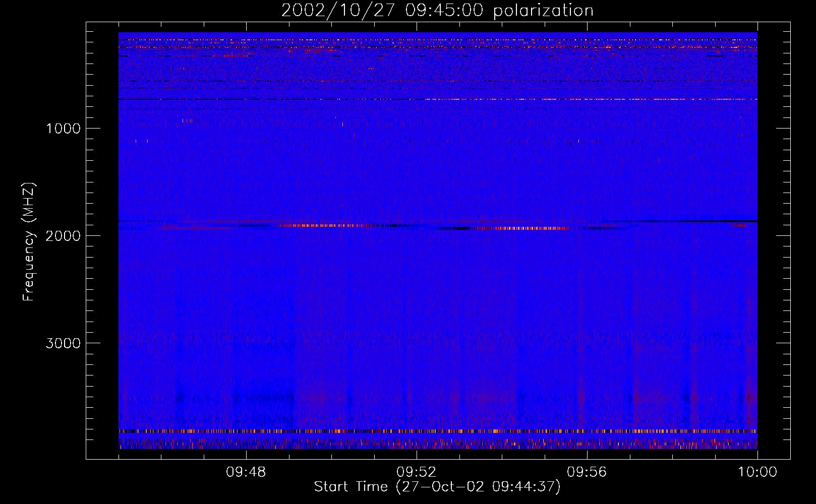
Task: Click the orange emission streak just below 2000 MHz near 09:50
Action: click(318, 225)
